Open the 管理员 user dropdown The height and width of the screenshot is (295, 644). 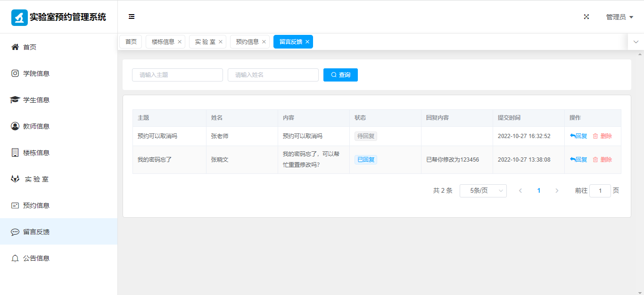pyautogui.click(x=619, y=17)
